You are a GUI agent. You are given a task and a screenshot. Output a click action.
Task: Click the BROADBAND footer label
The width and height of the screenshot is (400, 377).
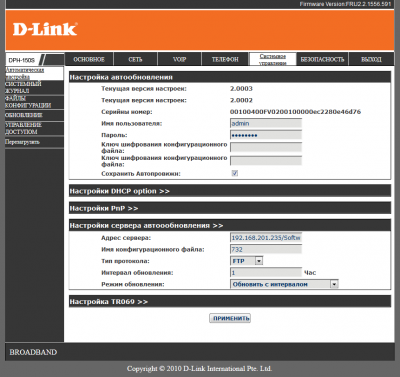[x=33, y=352]
